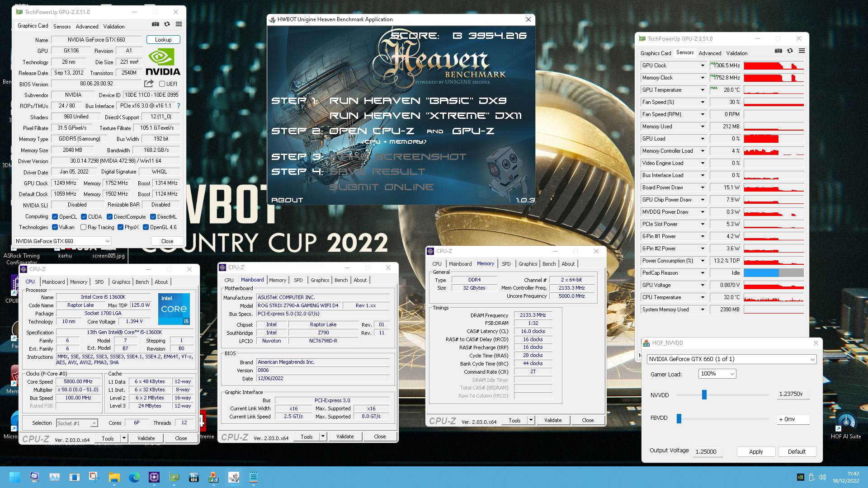
Task: Launch Microsoft Edge from taskbar
Action: (134, 477)
